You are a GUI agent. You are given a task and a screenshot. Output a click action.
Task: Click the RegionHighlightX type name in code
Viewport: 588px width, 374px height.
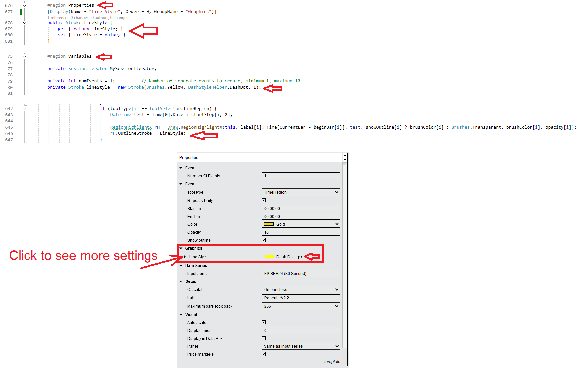coord(131,127)
